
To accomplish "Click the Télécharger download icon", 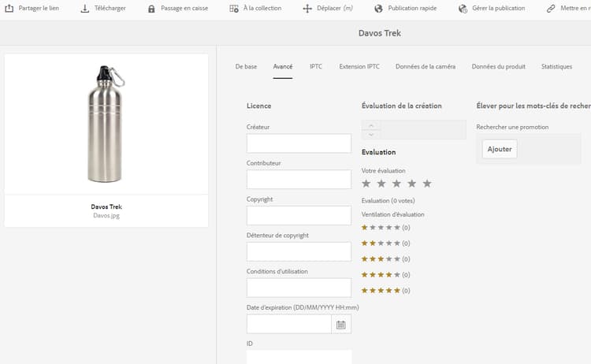I will (85, 9).
